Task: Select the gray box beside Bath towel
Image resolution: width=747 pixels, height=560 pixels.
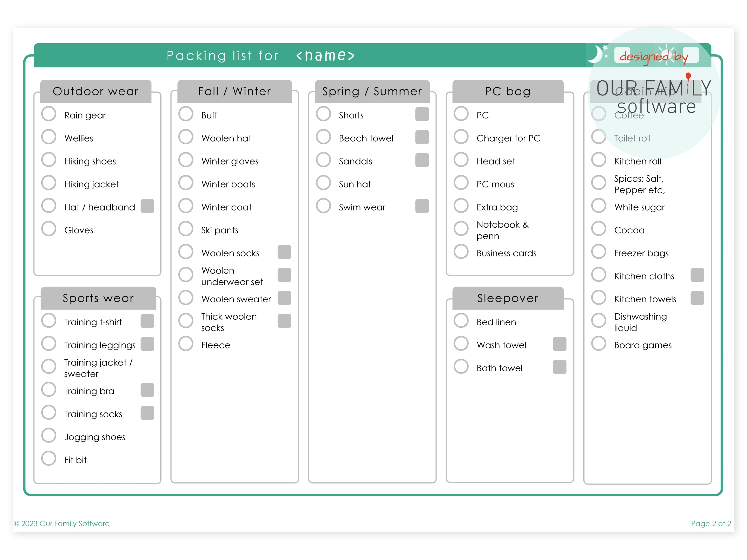Action: (x=559, y=367)
